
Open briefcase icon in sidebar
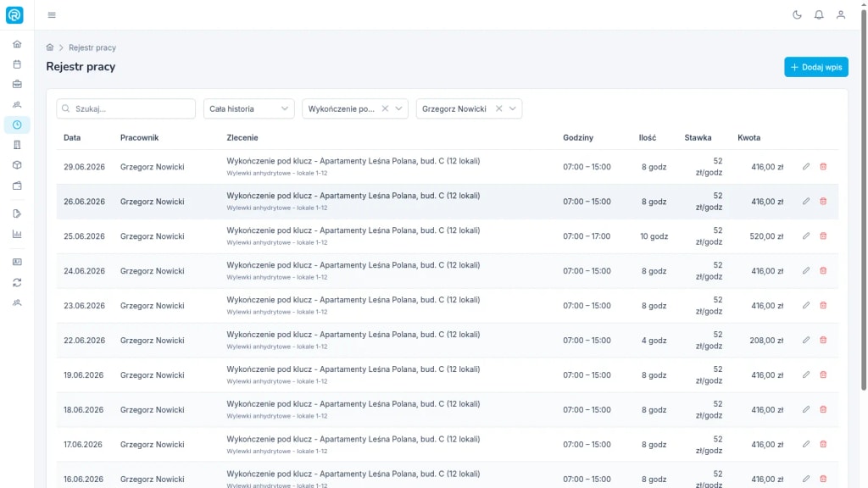click(x=17, y=84)
